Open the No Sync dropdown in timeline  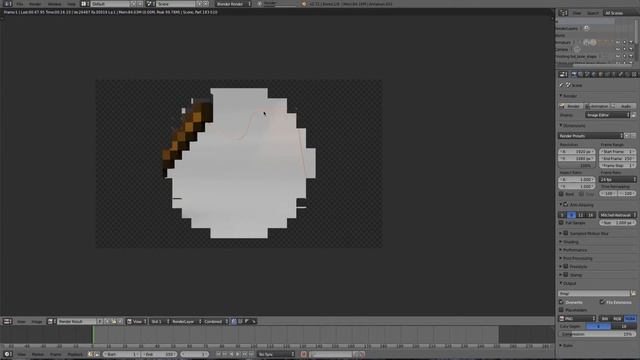276,354
